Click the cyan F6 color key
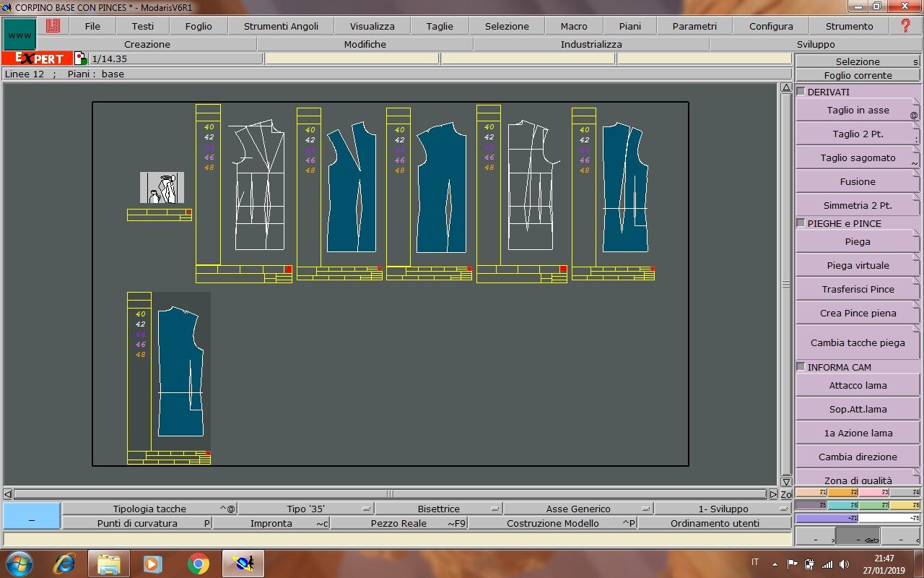Viewport: 924px width, 578px height. coord(842,505)
